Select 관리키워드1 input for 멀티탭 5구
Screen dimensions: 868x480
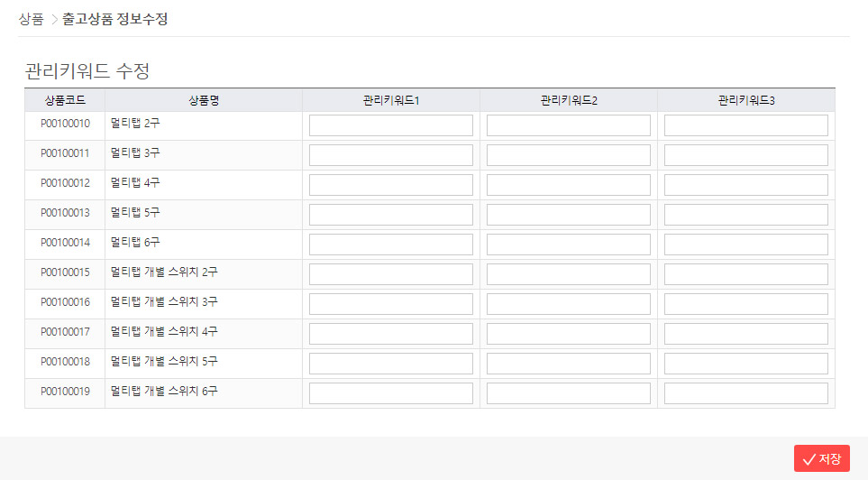point(390,215)
